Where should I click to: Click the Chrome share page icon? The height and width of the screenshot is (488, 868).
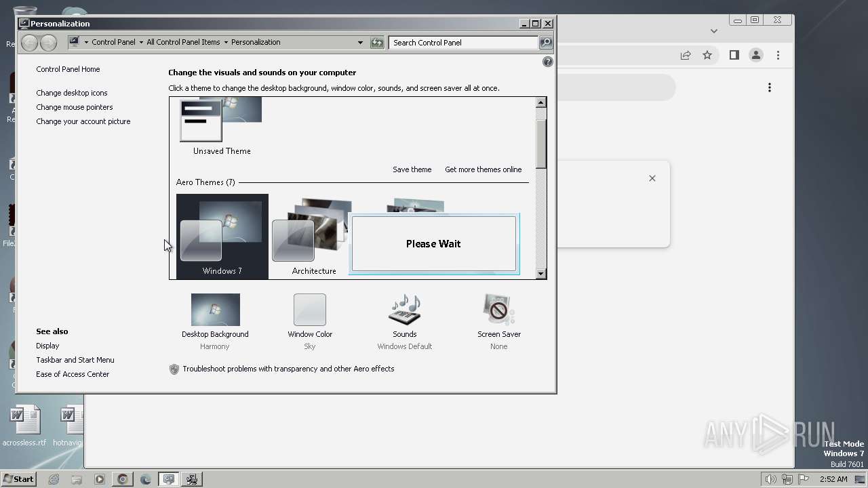tap(686, 55)
